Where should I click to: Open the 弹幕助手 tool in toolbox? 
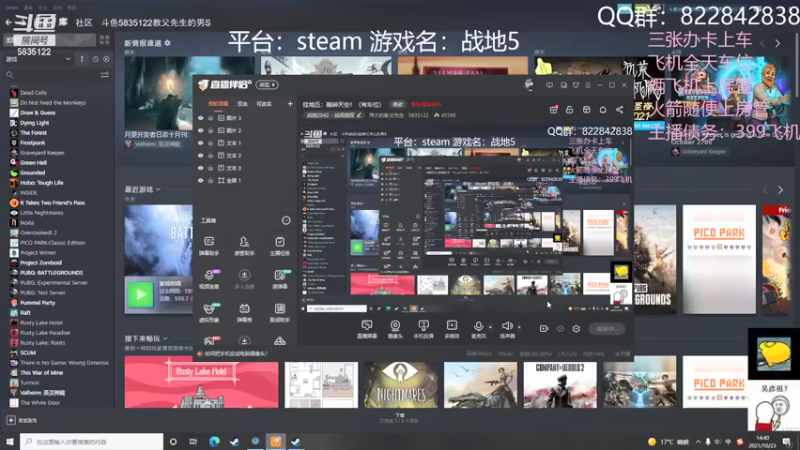point(209,245)
